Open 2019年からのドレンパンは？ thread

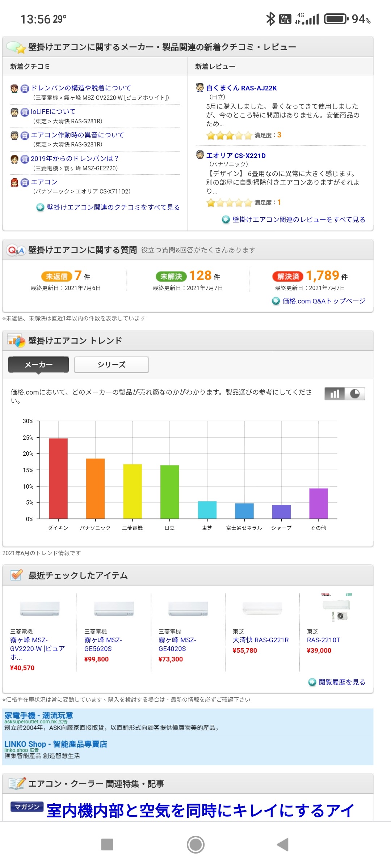coord(75,158)
